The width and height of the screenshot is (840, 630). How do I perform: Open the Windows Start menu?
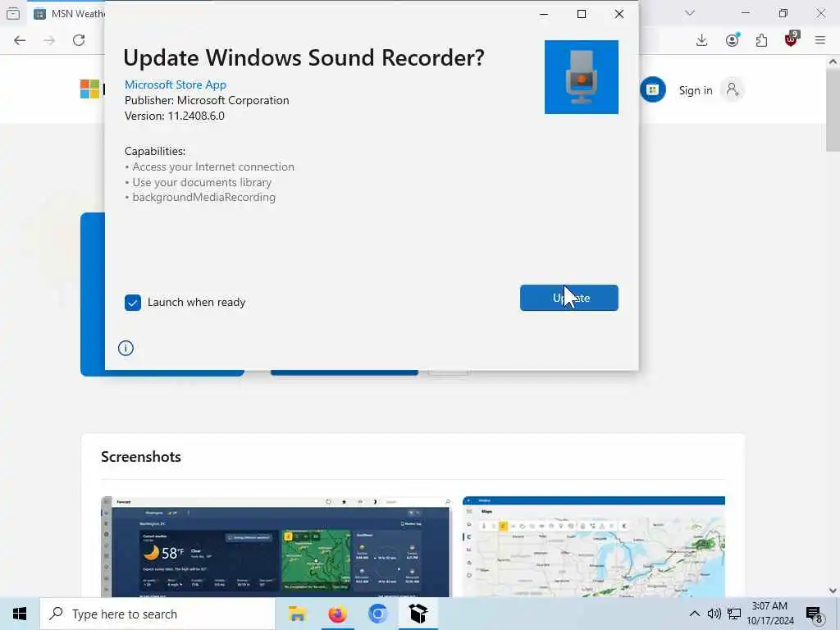(x=20, y=614)
